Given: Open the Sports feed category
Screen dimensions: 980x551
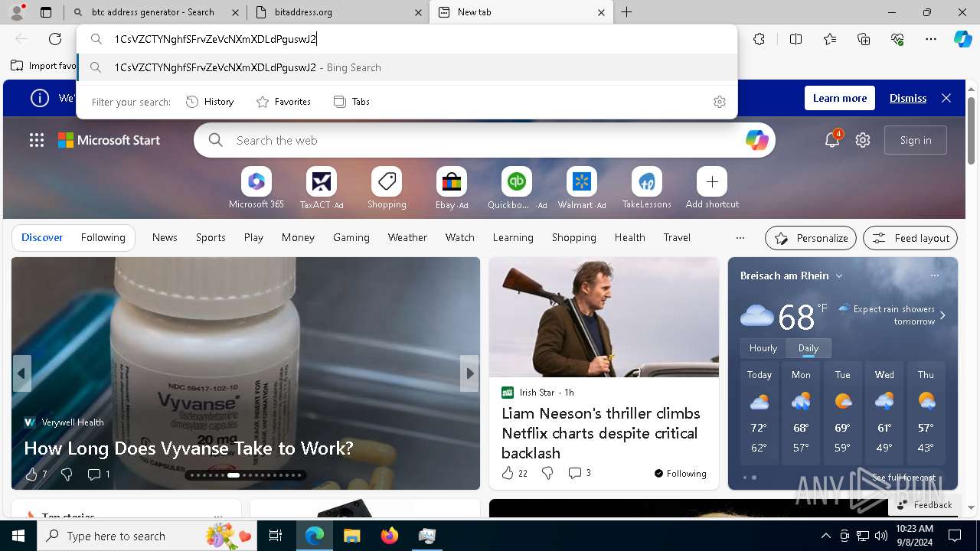Looking at the screenshot, I should pyautogui.click(x=211, y=237).
